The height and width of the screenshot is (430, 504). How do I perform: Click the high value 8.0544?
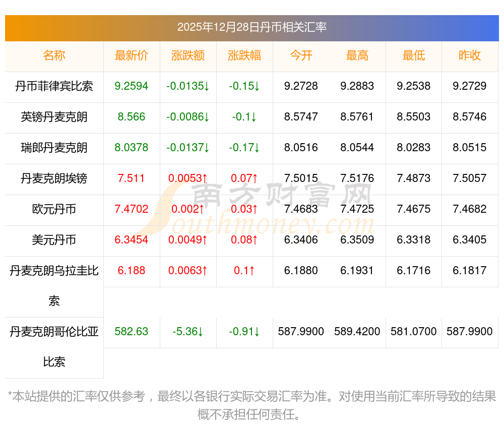point(357,148)
